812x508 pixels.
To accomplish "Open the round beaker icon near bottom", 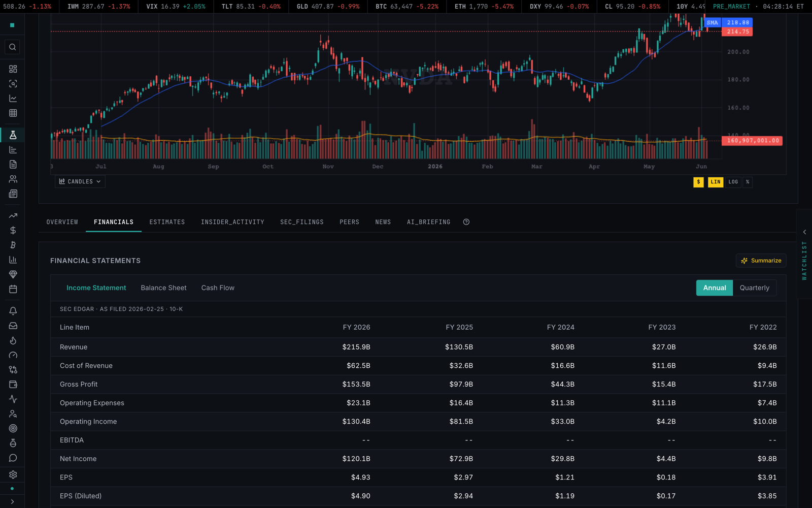I will pyautogui.click(x=13, y=443).
